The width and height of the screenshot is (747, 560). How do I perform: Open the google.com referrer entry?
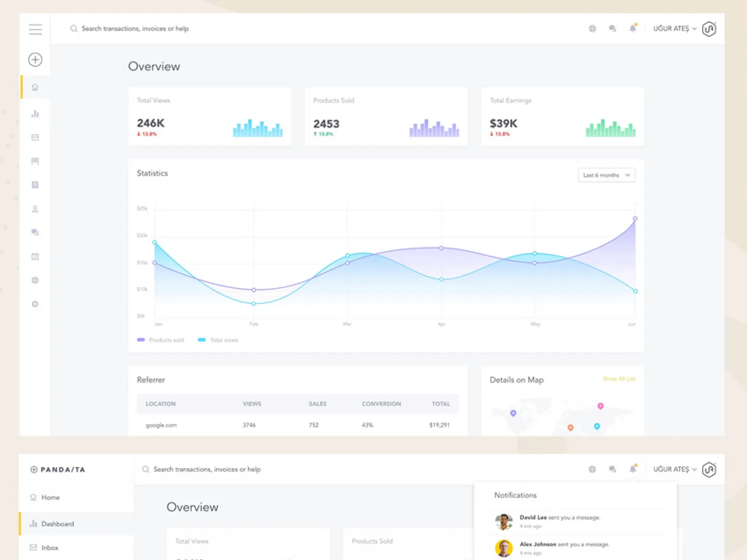pyautogui.click(x=161, y=425)
